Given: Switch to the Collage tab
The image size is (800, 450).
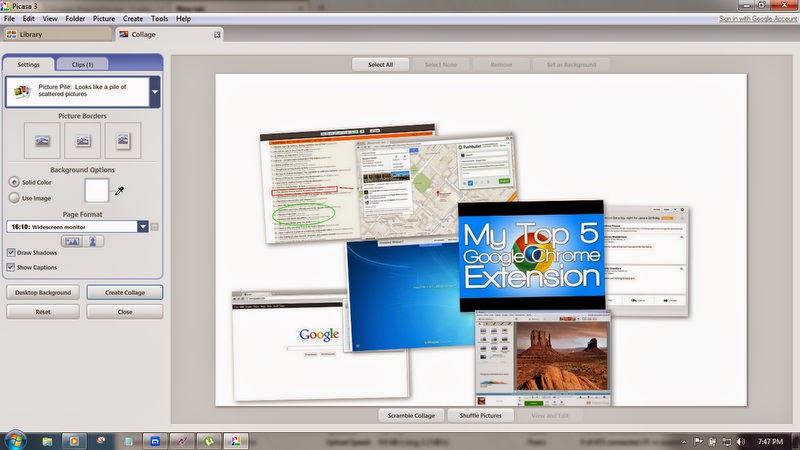Looking at the screenshot, I should click(169, 34).
